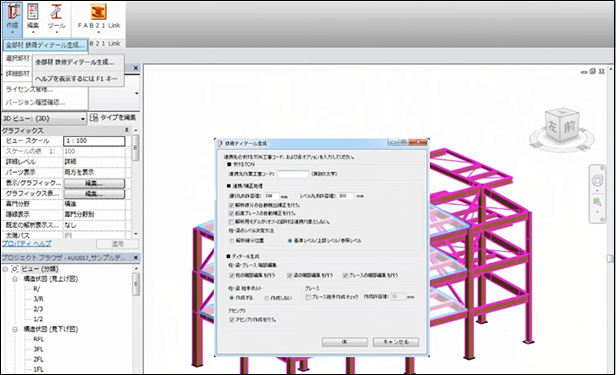Click the レベル許容値 mm field in dialog
Image resolution: width=616 pixels, height=375 pixels.
tap(345, 196)
